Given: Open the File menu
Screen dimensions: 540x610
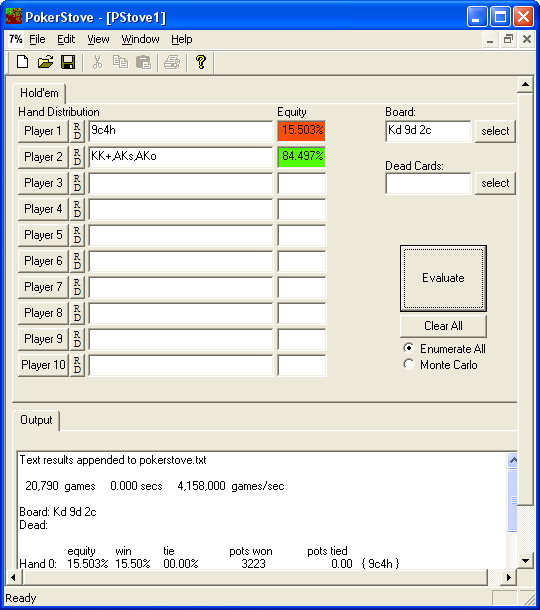Looking at the screenshot, I should (37, 39).
